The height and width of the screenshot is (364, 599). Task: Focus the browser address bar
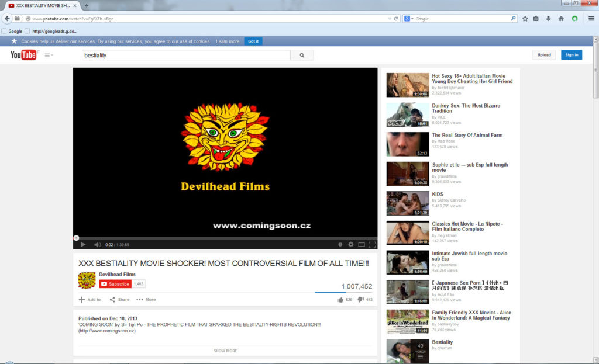[x=210, y=18]
